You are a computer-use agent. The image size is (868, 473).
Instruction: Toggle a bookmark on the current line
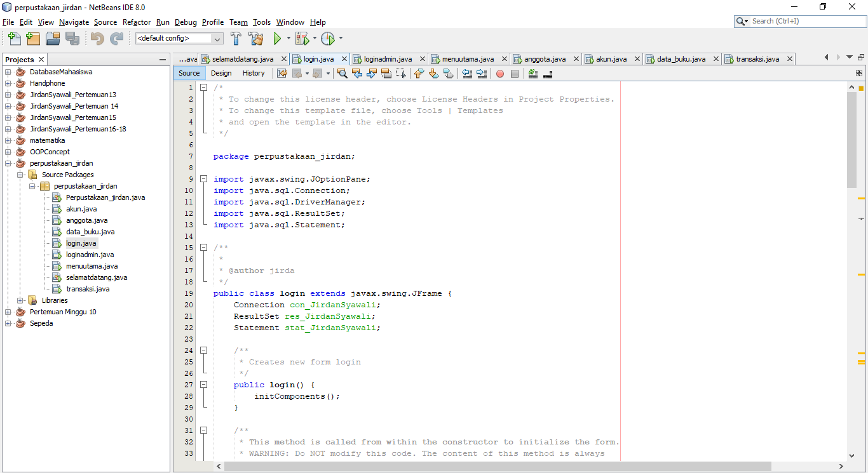[447, 74]
